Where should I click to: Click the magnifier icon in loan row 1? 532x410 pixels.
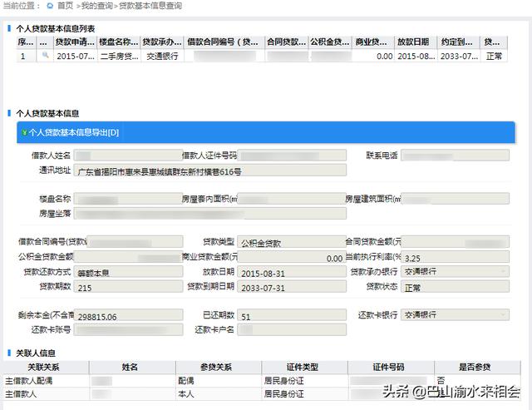(46, 56)
